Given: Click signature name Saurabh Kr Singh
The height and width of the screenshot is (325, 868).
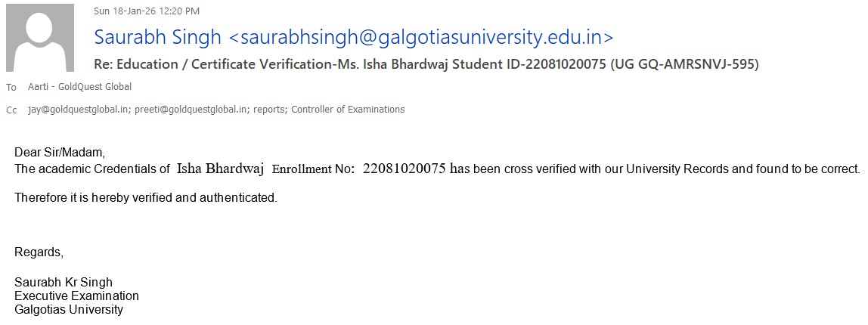Looking at the screenshot, I should [x=64, y=283].
